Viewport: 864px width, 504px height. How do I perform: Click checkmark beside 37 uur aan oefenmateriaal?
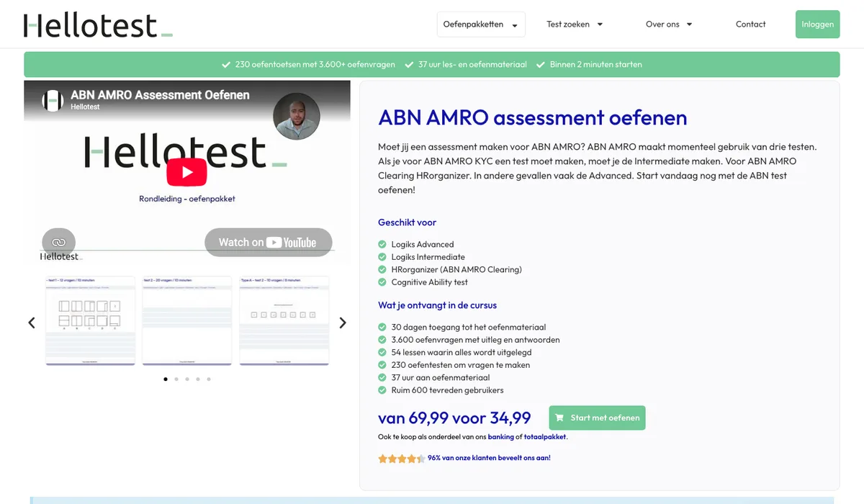pos(382,377)
